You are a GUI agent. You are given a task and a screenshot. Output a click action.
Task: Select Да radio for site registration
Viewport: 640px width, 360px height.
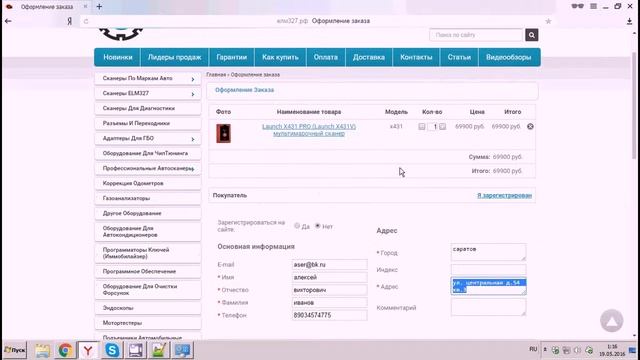point(297,226)
